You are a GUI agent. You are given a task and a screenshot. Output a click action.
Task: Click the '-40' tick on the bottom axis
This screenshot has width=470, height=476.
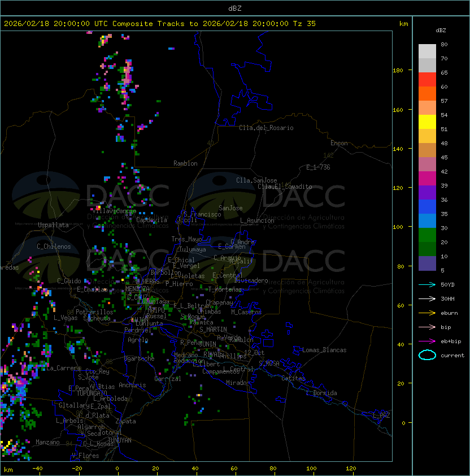coord(38,469)
